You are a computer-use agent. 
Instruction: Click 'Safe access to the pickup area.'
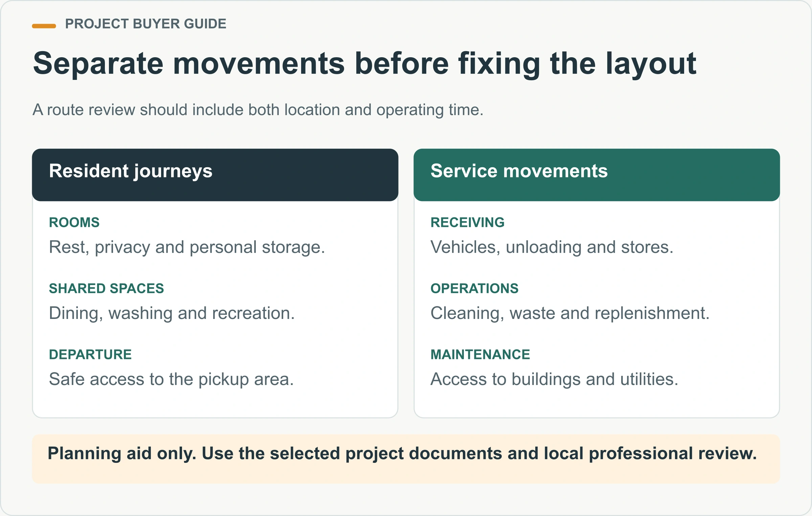tap(172, 379)
